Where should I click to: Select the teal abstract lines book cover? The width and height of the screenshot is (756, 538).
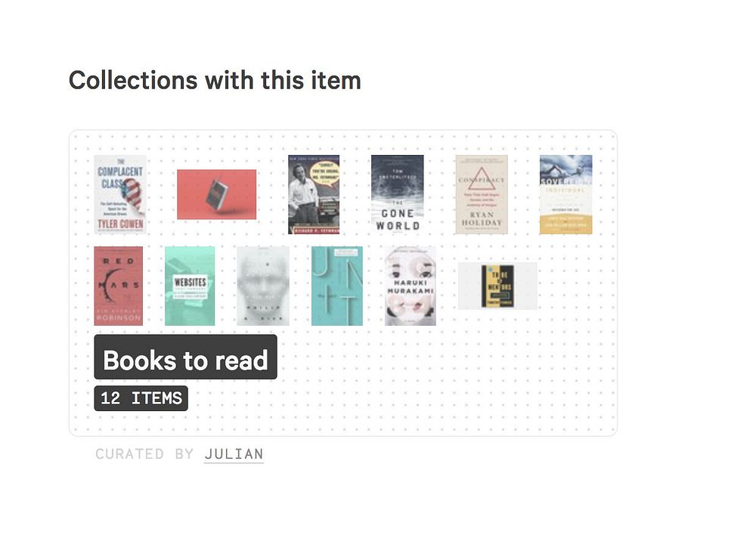(337, 286)
